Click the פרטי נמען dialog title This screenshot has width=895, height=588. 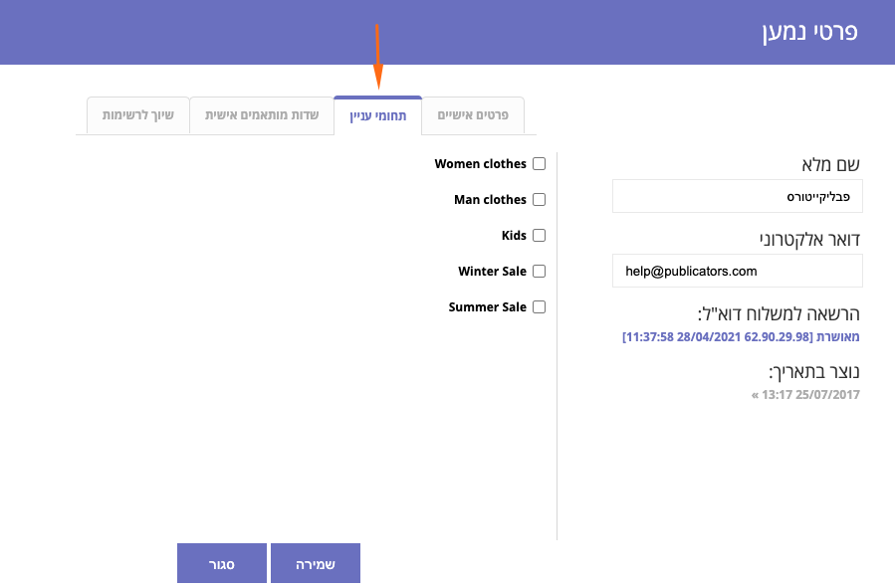pyautogui.click(x=810, y=32)
